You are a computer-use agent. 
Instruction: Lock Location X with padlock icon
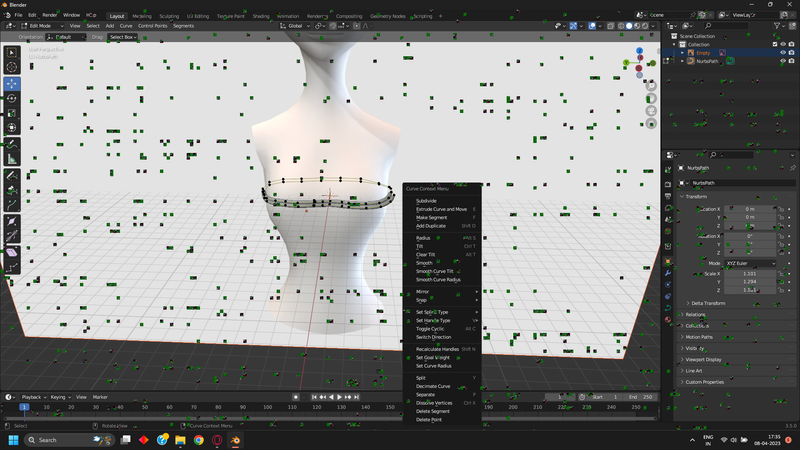(781, 209)
